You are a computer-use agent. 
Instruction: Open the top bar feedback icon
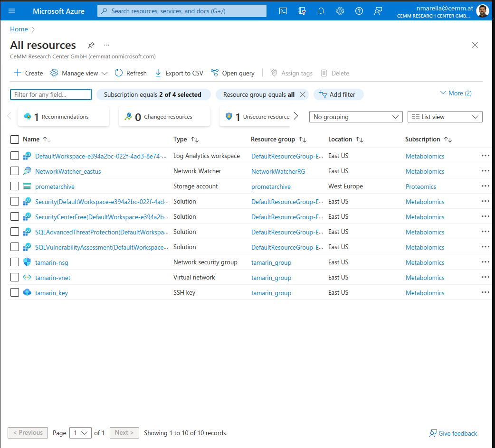(378, 11)
